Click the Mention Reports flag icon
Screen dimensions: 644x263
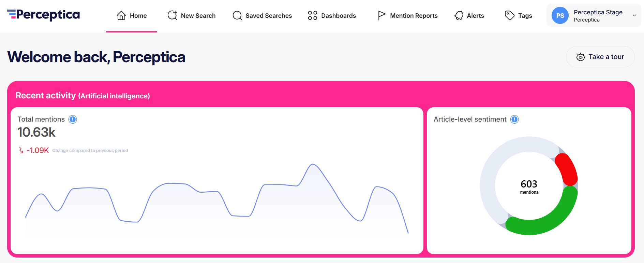point(381,15)
